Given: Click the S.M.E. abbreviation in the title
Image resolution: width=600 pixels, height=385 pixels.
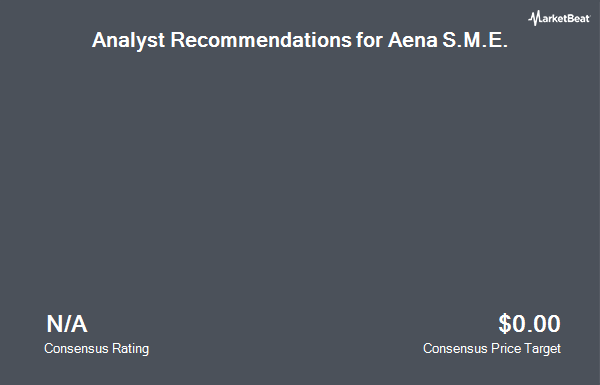Looking at the screenshot, I should pos(475,39).
